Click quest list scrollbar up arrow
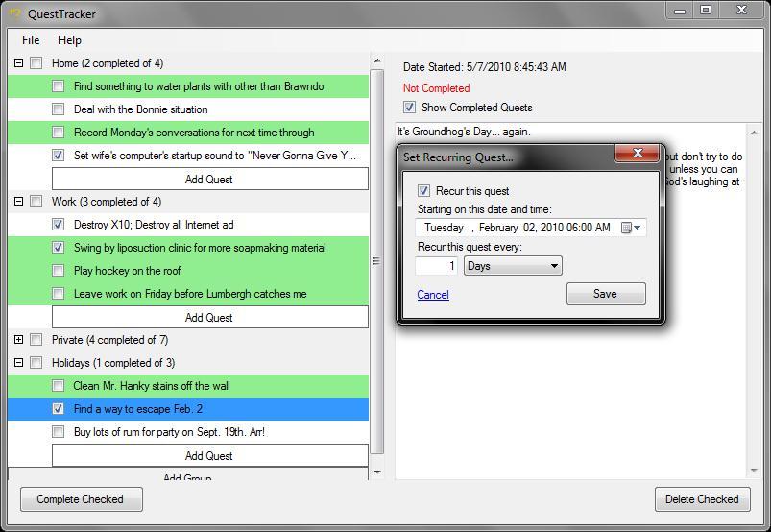Screen dimensions: 771x532 pos(377,60)
